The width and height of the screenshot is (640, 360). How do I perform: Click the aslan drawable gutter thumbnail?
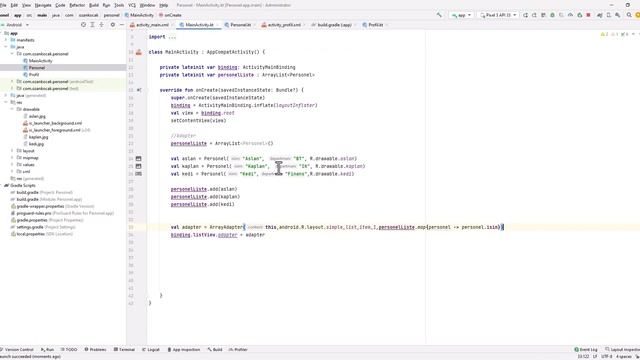pos(138,158)
